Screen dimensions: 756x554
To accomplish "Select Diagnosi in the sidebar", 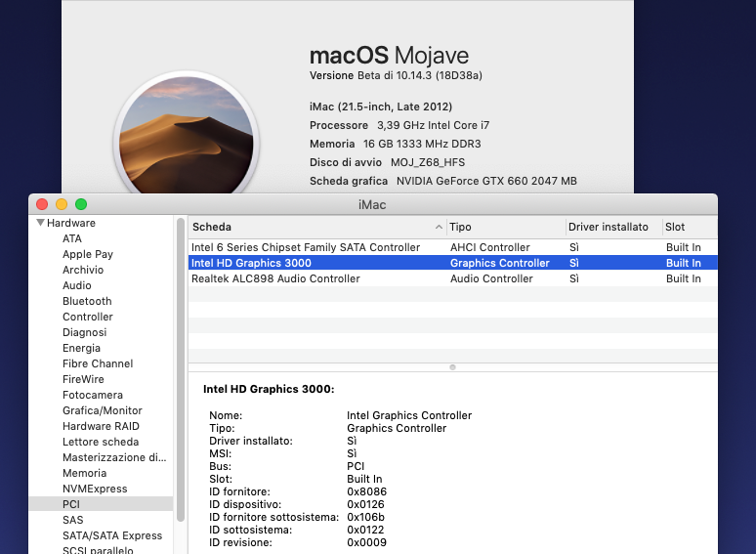I will [x=84, y=332].
